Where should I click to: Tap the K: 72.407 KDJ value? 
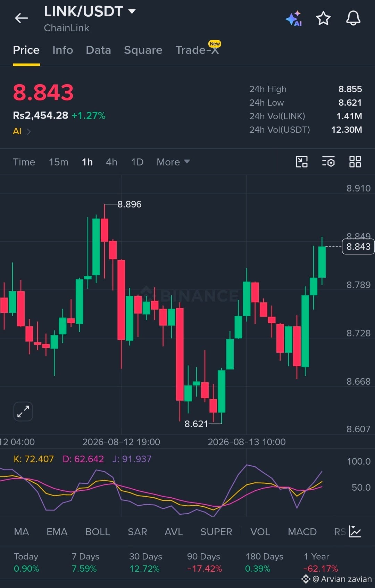tap(34, 459)
